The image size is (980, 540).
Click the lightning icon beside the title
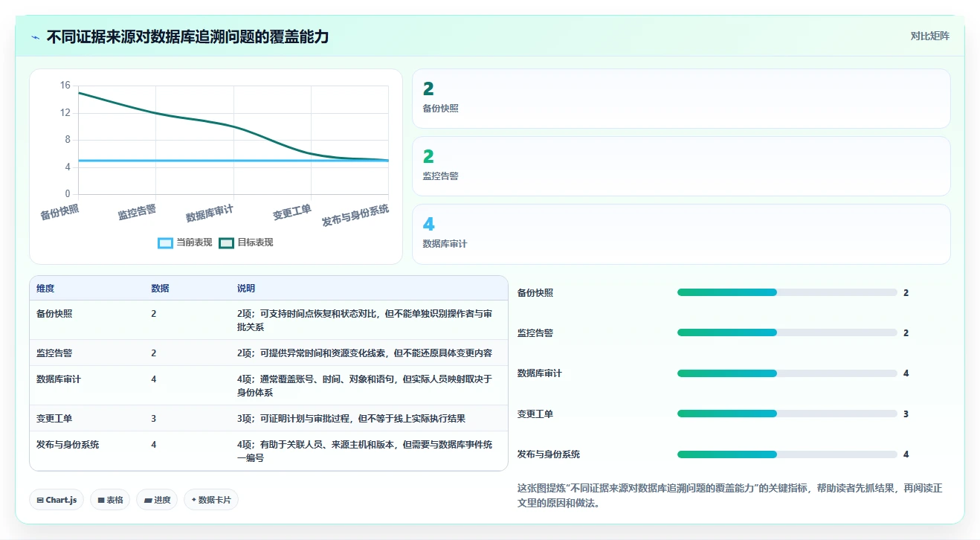[36, 37]
